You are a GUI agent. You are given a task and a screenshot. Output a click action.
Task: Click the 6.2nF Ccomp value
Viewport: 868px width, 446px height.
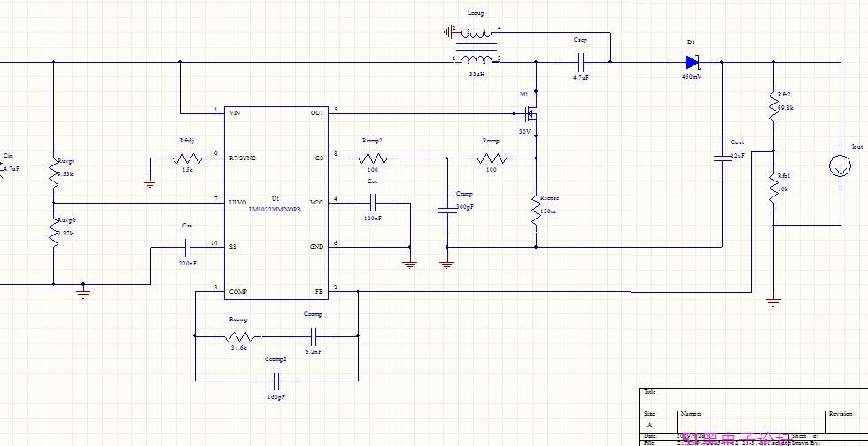point(314,351)
